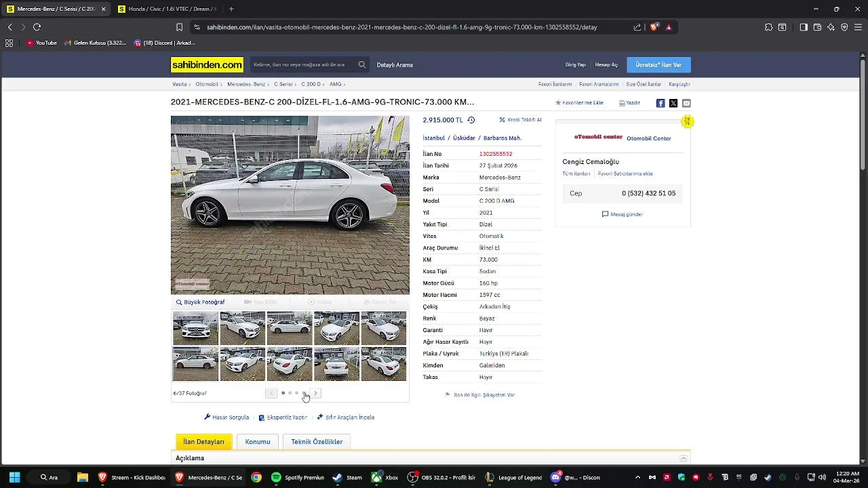Image resolution: width=868 pixels, height=488 pixels.
Task: Click the browser address bar URL
Action: click(401, 27)
